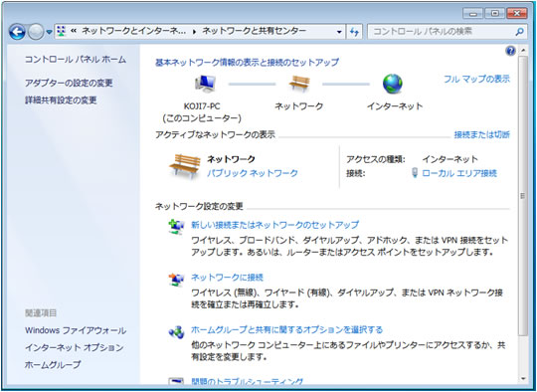Open アダプターの設定の変更
Screen dimensions: 537x392
[69, 83]
